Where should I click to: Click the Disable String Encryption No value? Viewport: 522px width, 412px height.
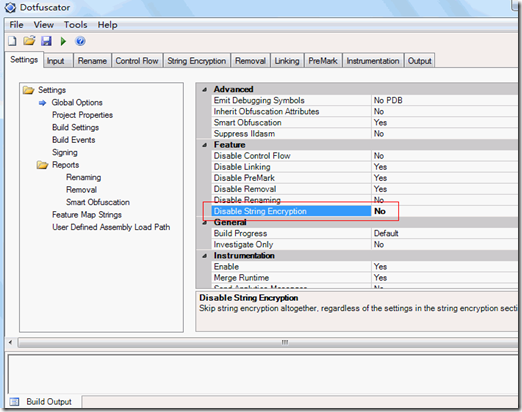coord(446,211)
